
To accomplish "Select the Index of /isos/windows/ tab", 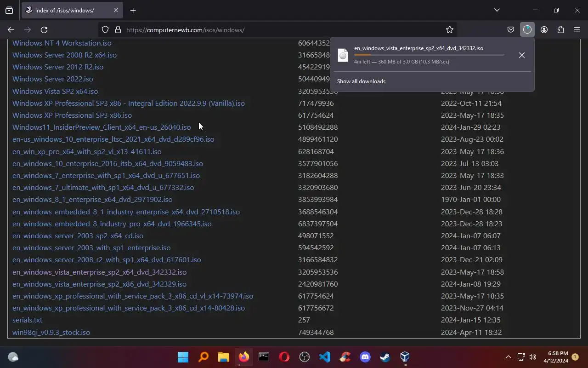I will [72, 10].
